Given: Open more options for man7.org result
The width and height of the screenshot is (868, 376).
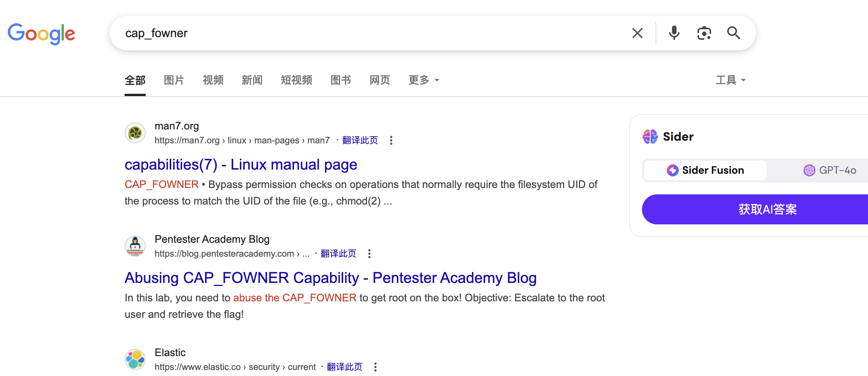Looking at the screenshot, I should (x=391, y=140).
